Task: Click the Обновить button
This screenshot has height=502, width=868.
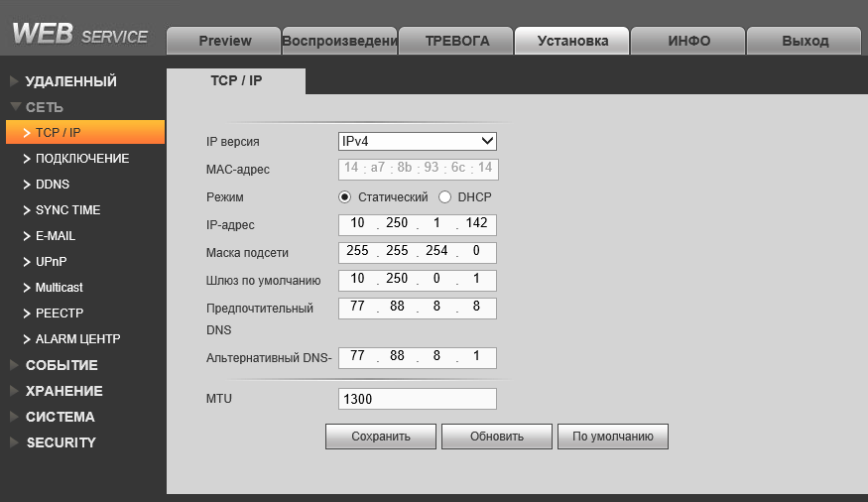Action: pos(497,437)
